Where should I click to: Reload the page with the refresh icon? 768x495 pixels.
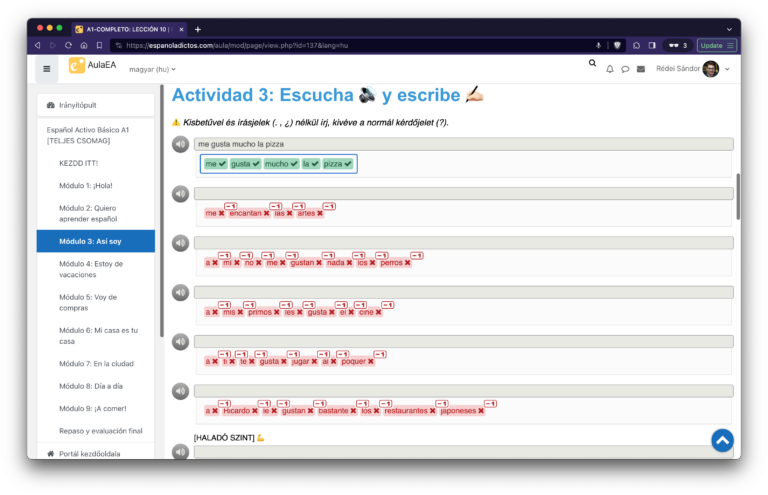68,46
